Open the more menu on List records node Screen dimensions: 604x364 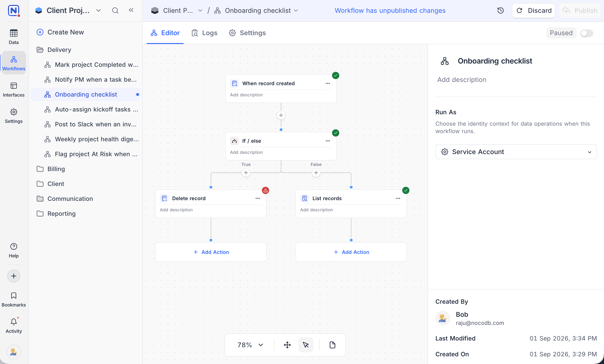[398, 199]
